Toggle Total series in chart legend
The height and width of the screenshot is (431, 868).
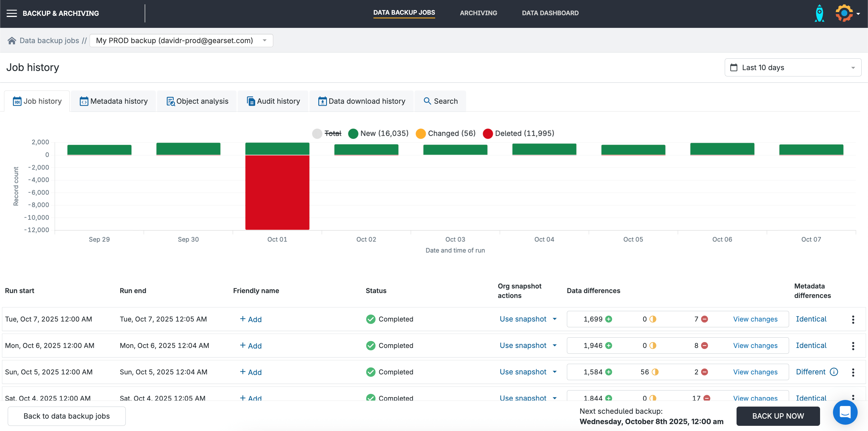point(327,134)
